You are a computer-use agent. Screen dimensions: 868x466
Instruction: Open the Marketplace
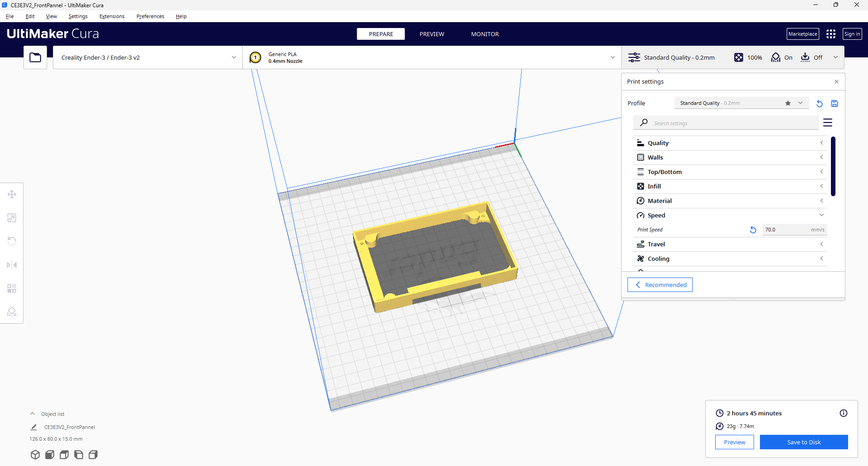[x=803, y=34]
